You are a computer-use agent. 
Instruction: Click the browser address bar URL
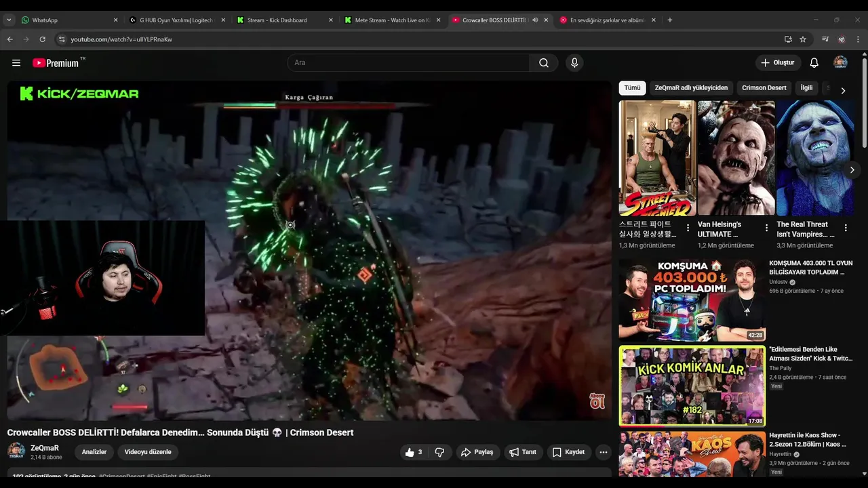[x=121, y=39]
